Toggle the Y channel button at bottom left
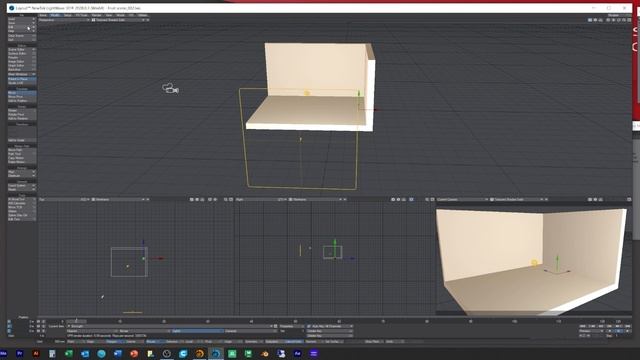 [9, 326]
